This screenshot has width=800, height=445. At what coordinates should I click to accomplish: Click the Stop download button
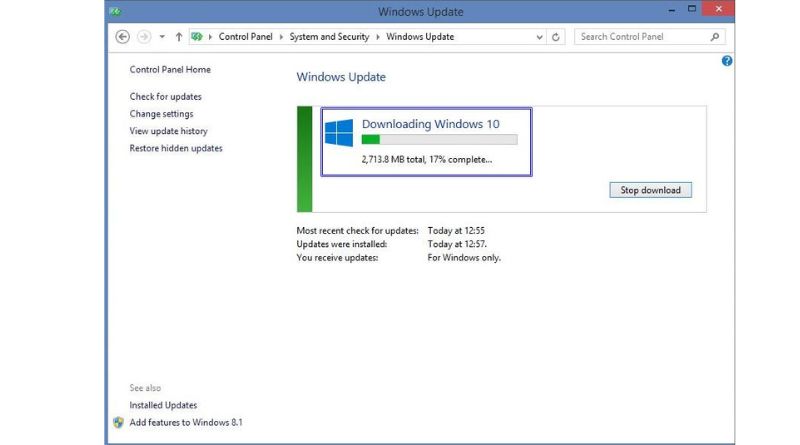tap(651, 190)
